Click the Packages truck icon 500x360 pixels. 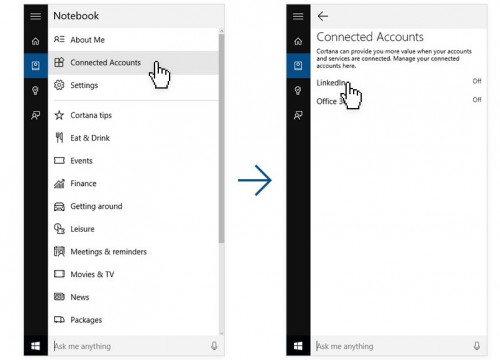pyautogui.click(x=59, y=320)
